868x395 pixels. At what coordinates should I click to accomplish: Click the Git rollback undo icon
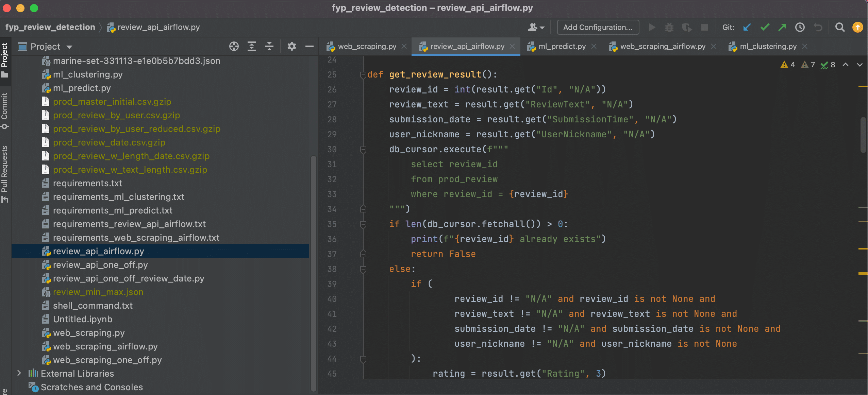[x=818, y=27]
